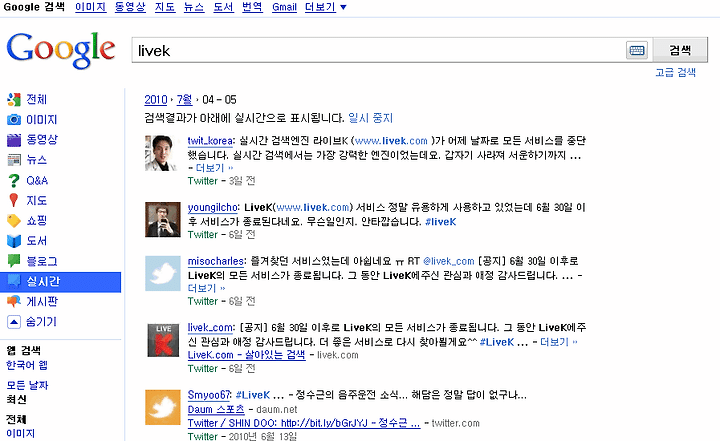Expand twit_korea tweet with 더보기 »
The width and height of the screenshot is (720, 441).
coord(214,168)
